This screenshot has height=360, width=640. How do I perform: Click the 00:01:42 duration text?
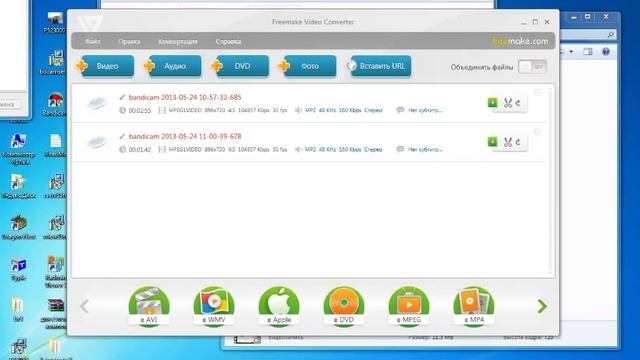[140, 150]
